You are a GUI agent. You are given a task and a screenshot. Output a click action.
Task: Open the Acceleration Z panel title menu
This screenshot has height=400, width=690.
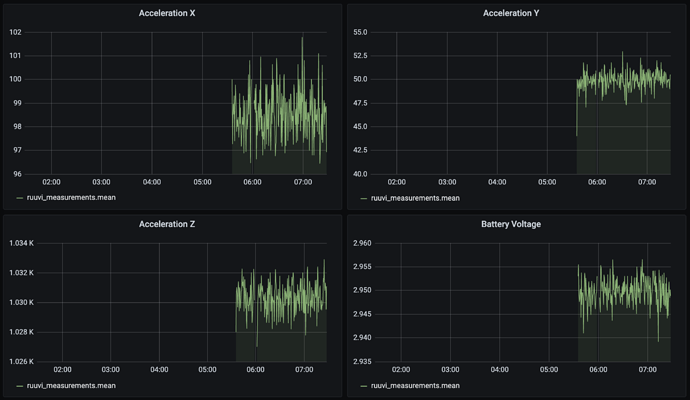point(167,224)
